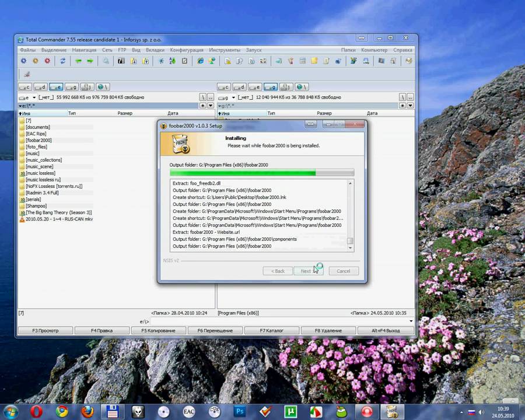
Task: Click left panel favorites asterisk button
Action: coord(203,106)
